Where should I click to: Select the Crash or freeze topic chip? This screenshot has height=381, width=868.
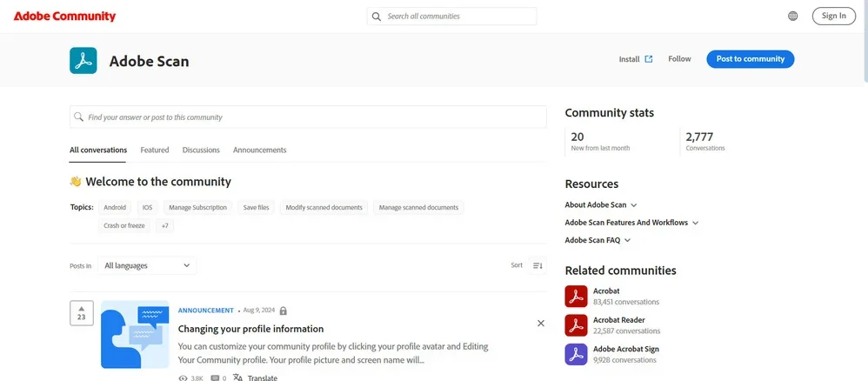point(124,226)
